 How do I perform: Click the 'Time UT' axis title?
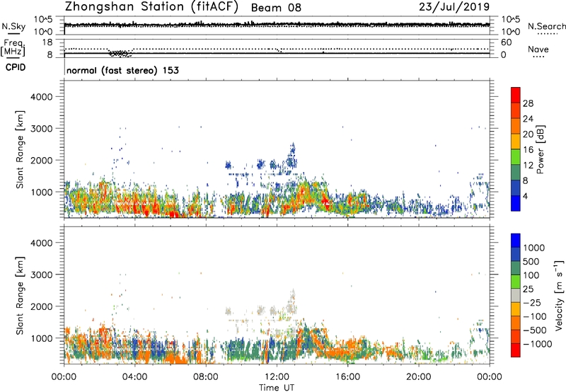coord(277,387)
